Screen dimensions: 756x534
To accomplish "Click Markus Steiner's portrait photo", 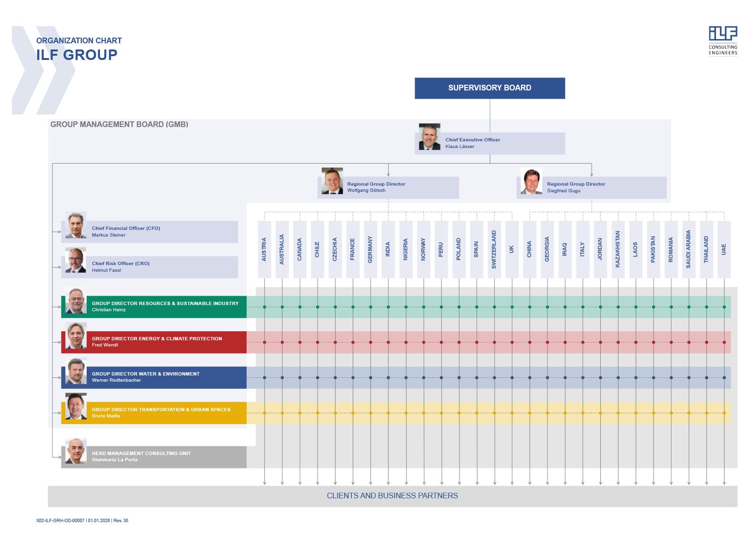I will click(76, 225).
